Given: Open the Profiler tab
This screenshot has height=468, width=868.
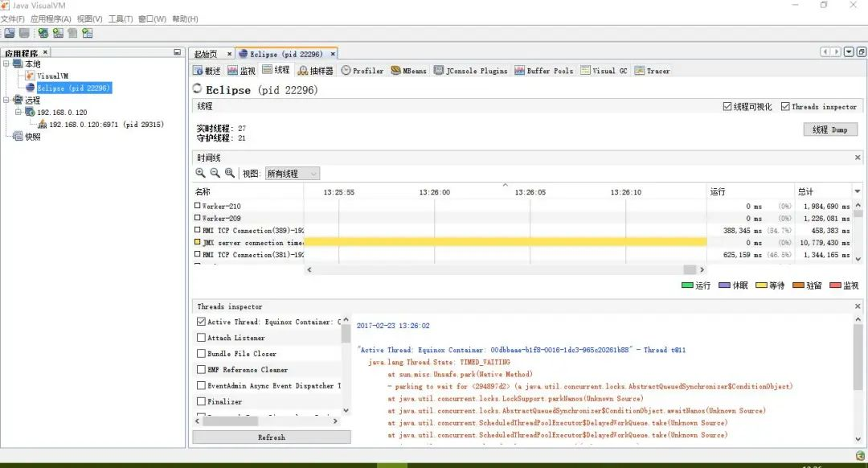Looking at the screenshot, I should tap(362, 71).
